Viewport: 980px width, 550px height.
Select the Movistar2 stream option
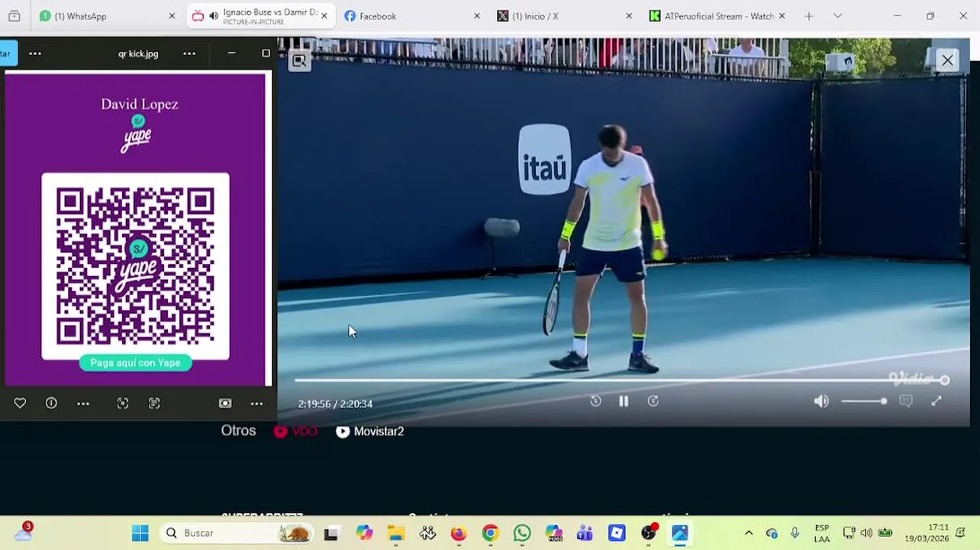[x=370, y=431]
